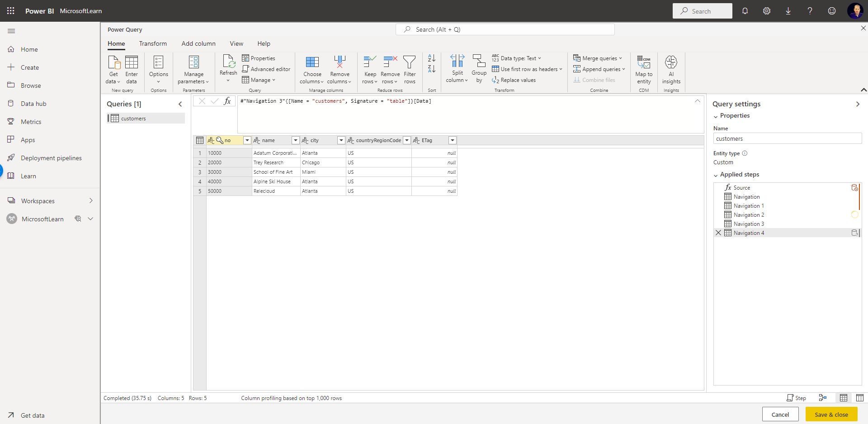
Task: Launch the Advanced editor
Action: point(266,69)
